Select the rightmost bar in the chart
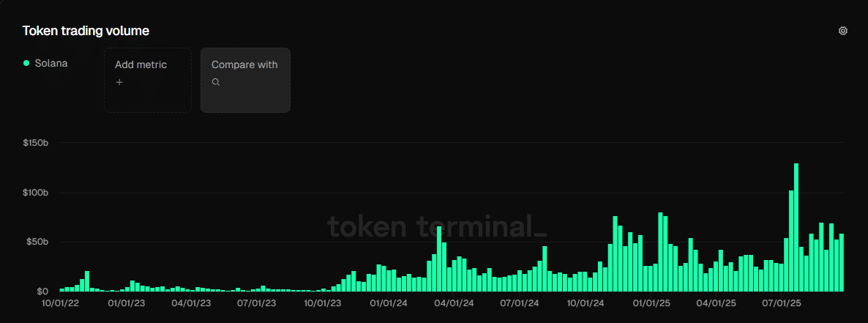 click(842, 262)
